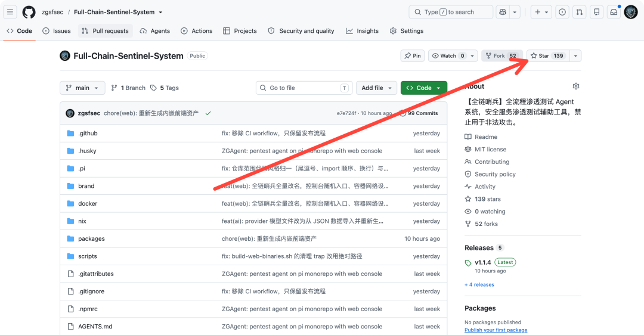The height and width of the screenshot is (335, 644).
Task: Open the Agents tab
Action: point(155,31)
